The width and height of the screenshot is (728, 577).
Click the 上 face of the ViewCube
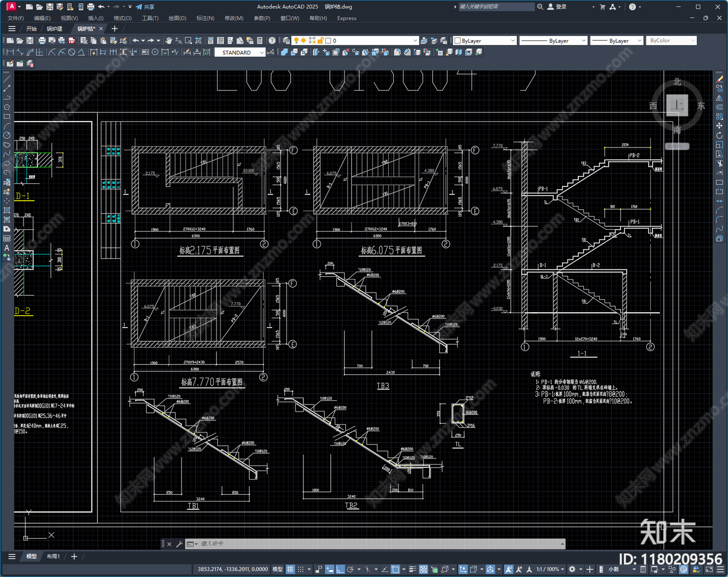(677, 105)
